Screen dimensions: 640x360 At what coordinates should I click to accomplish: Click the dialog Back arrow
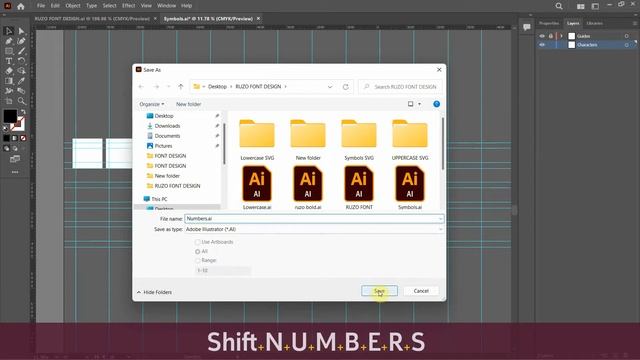(141, 87)
